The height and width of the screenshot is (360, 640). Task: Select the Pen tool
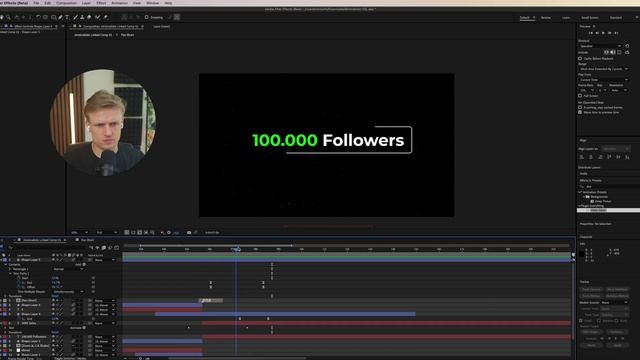[x=60, y=17]
